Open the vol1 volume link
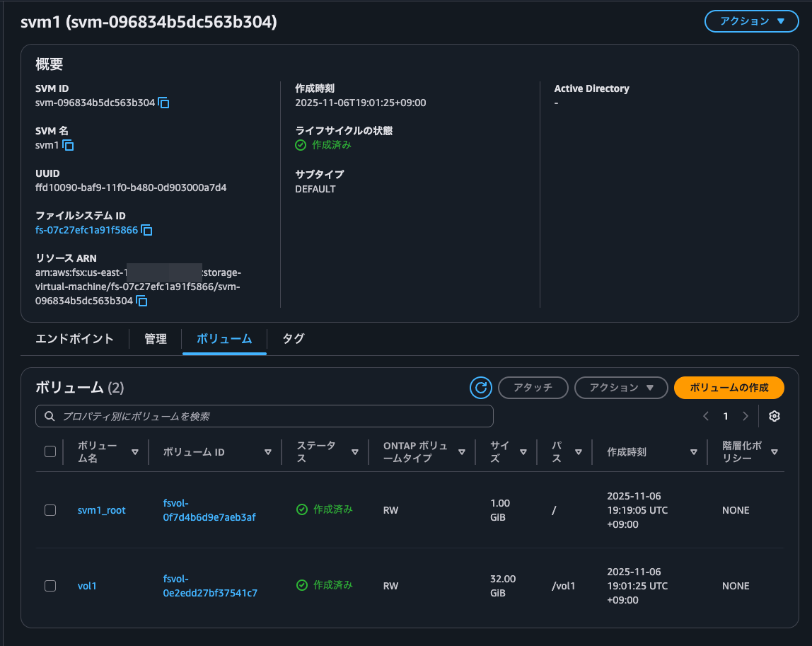This screenshot has width=812, height=646. pos(87,586)
